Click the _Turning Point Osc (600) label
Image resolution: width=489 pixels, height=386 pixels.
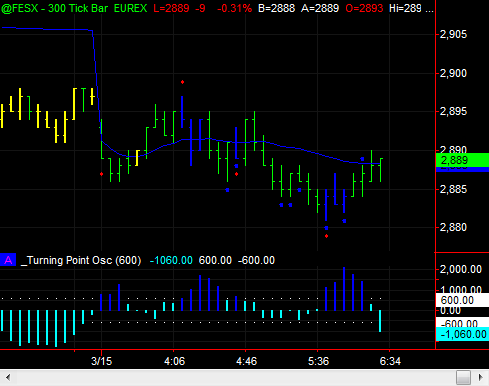click(81, 260)
